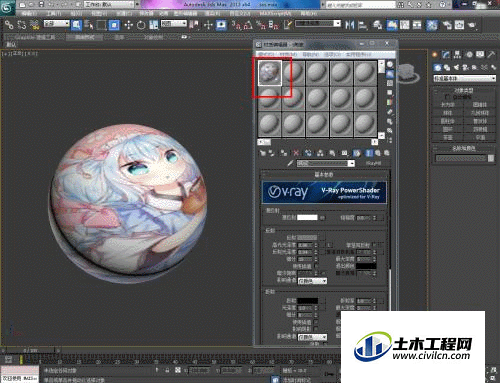Click the Unlink Selection tool icon
500x383 pixels.
click(x=22, y=25)
